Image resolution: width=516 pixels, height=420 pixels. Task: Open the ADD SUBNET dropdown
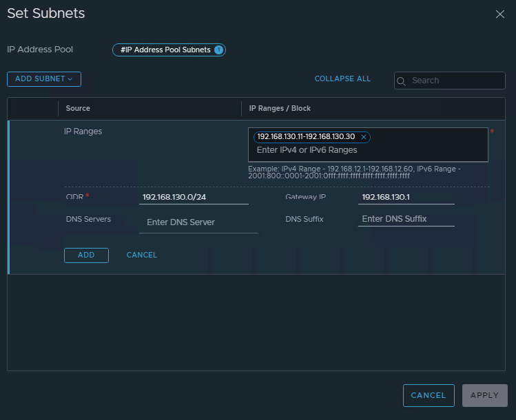coord(44,79)
